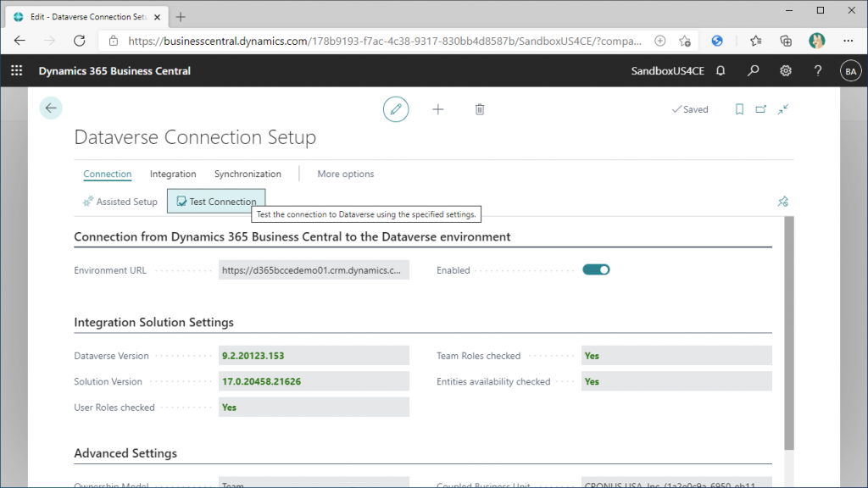868x488 pixels.
Task: Open the help question mark menu
Action: pos(818,71)
